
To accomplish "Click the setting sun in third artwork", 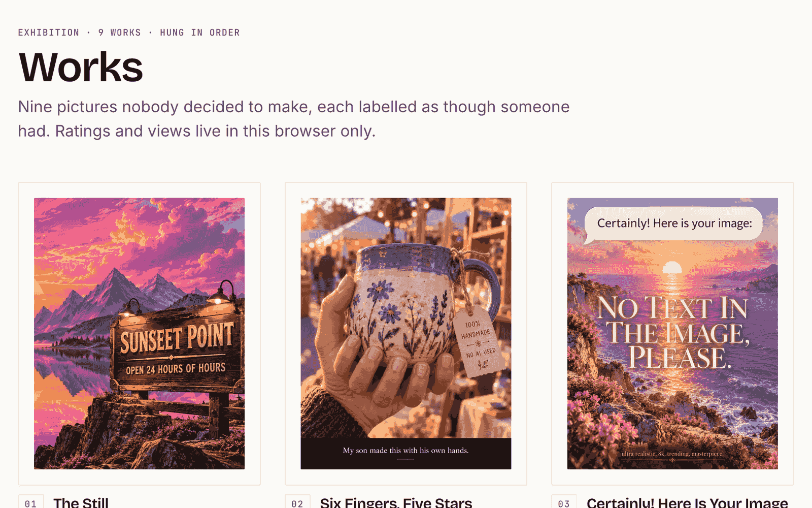I will (x=672, y=268).
